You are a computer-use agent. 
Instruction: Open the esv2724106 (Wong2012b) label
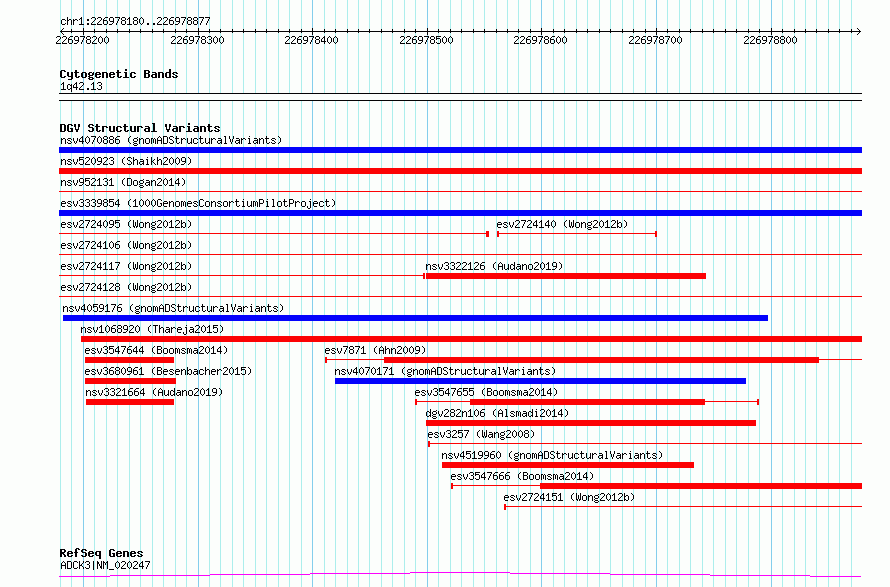coord(126,245)
